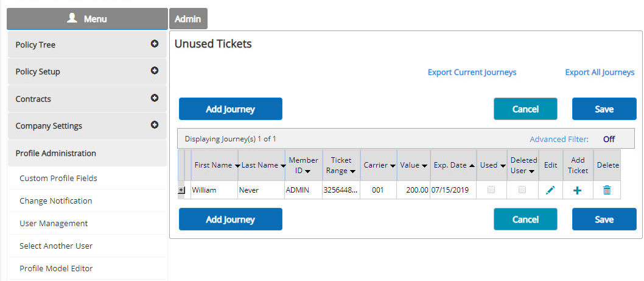Screen dimensions: 644x281
Task: Expand Contracts section plus icon
Action: [155, 98]
